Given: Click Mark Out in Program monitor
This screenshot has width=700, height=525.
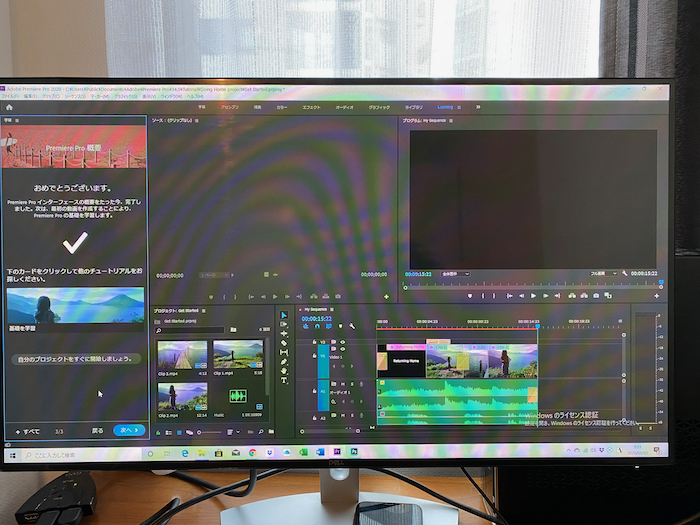Looking at the screenshot, I should (x=494, y=296).
